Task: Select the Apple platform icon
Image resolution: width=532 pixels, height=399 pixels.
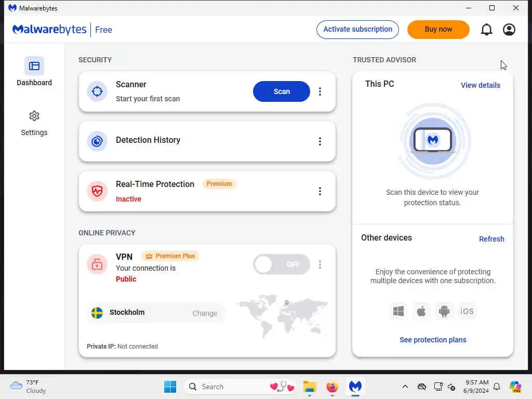Action: (x=421, y=311)
